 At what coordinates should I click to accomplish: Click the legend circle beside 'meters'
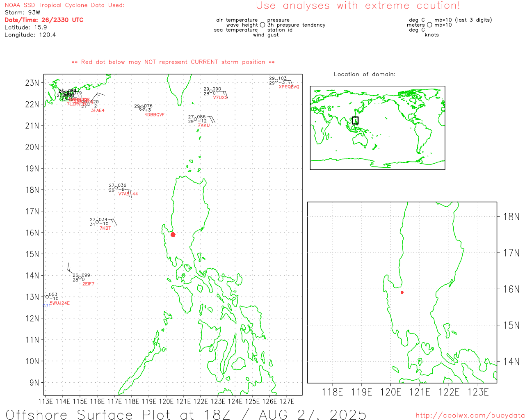429,25
